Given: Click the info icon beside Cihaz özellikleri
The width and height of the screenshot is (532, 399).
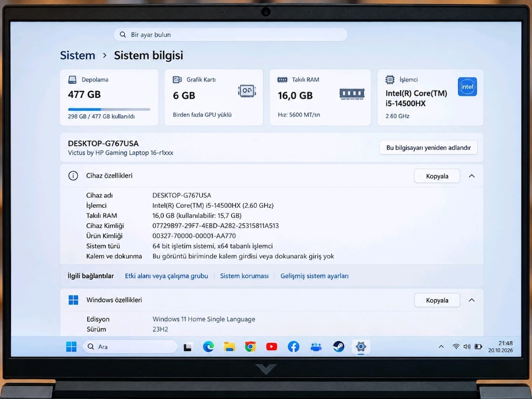Looking at the screenshot, I should pyautogui.click(x=73, y=176).
